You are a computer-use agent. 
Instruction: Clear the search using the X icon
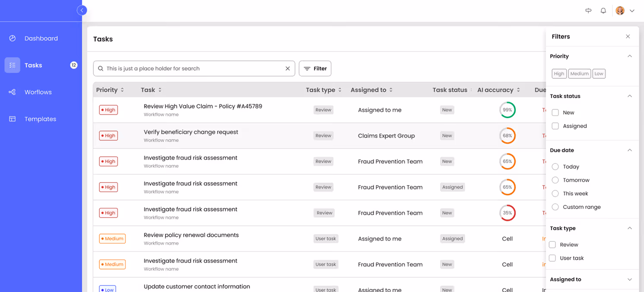[x=288, y=68]
